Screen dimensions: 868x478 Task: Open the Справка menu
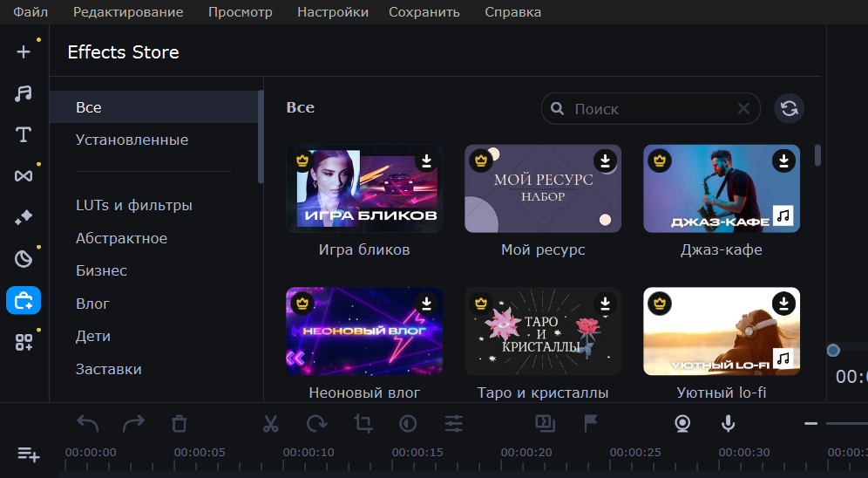[512, 12]
